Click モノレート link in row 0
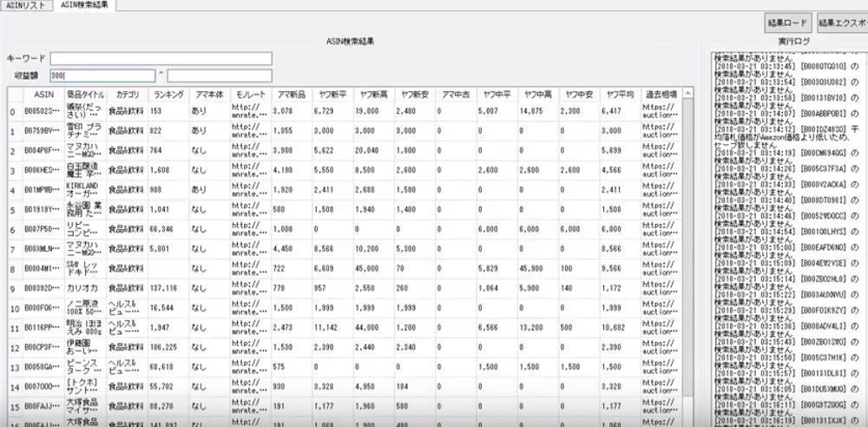The height and width of the screenshot is (427, 868). (x=251, y=111)
